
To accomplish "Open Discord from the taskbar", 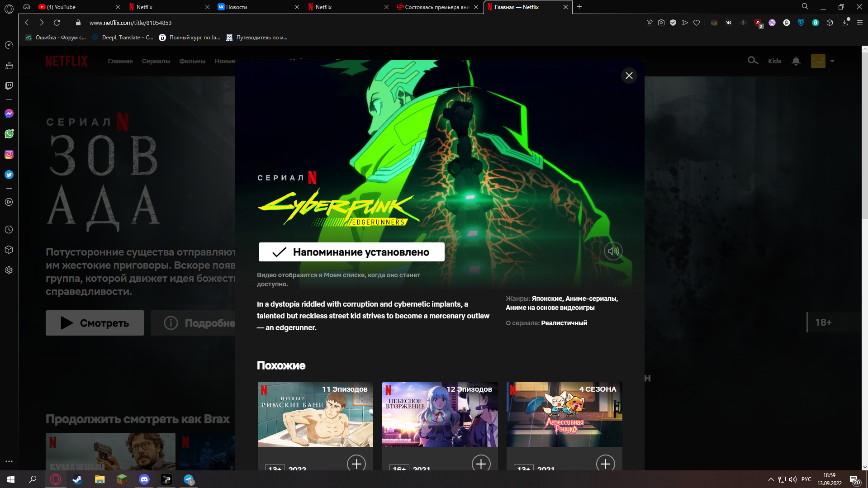I will [144, 479].
